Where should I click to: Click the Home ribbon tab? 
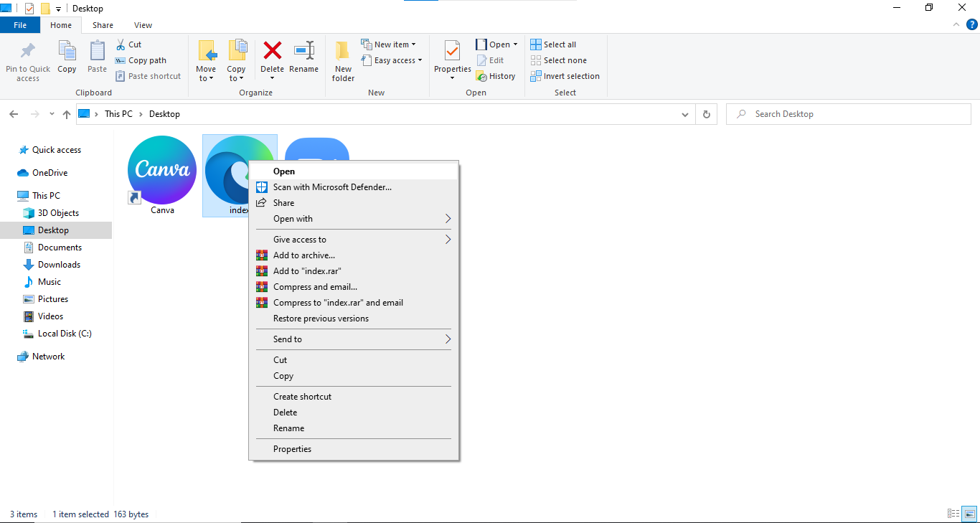(61, 25)
